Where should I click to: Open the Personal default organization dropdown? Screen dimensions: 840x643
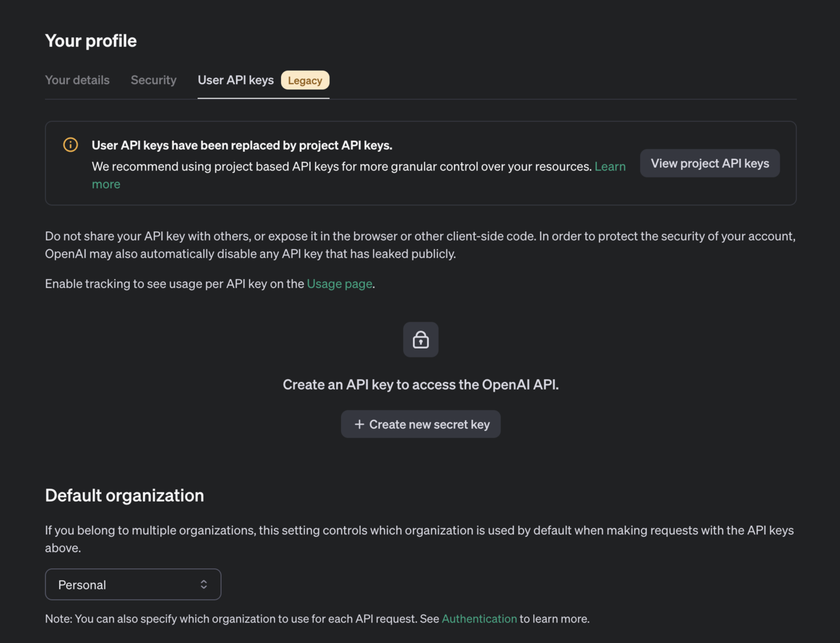133,584
